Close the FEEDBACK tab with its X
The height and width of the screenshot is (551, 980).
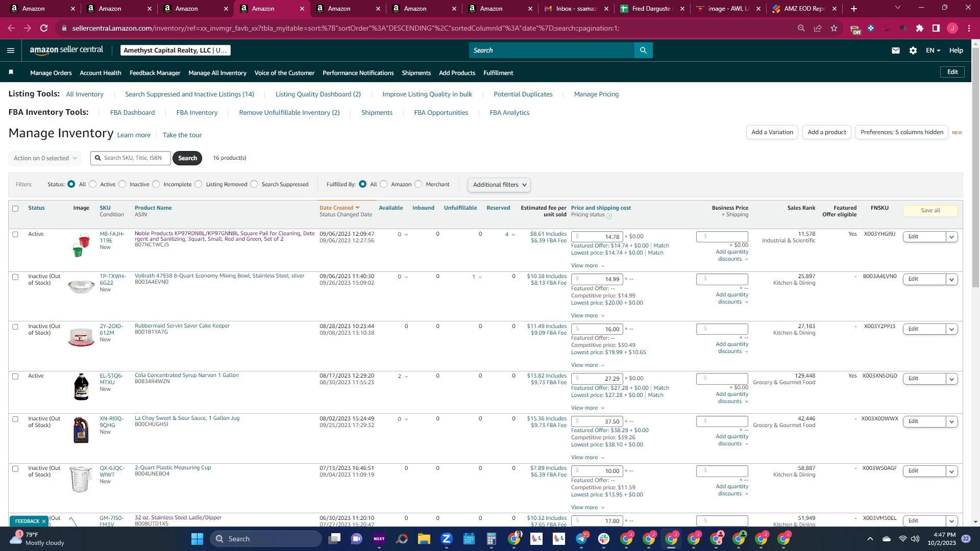point(44,521)
